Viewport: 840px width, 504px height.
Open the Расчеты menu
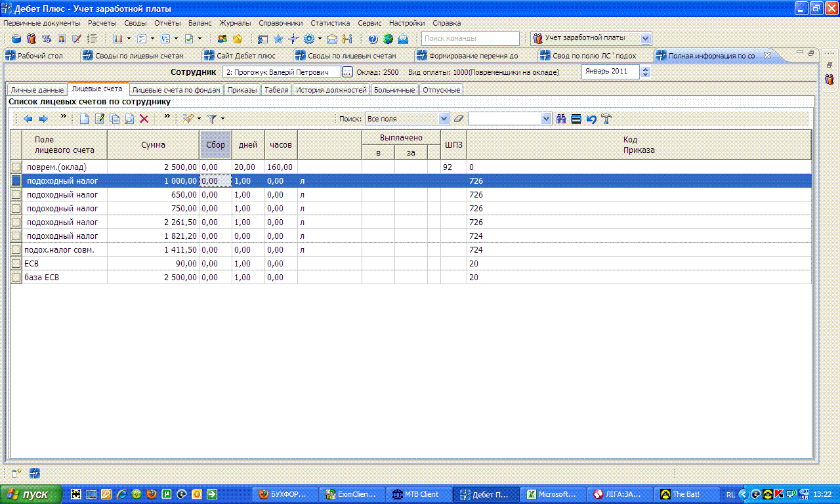point(102,23)
